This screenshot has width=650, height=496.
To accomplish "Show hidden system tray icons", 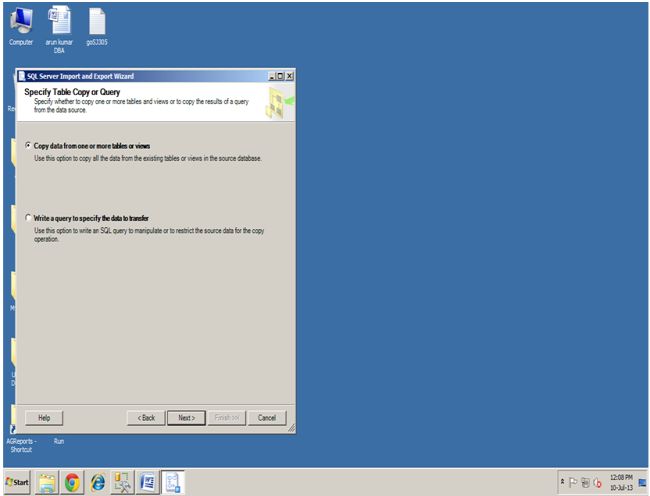I will (563, 482).
